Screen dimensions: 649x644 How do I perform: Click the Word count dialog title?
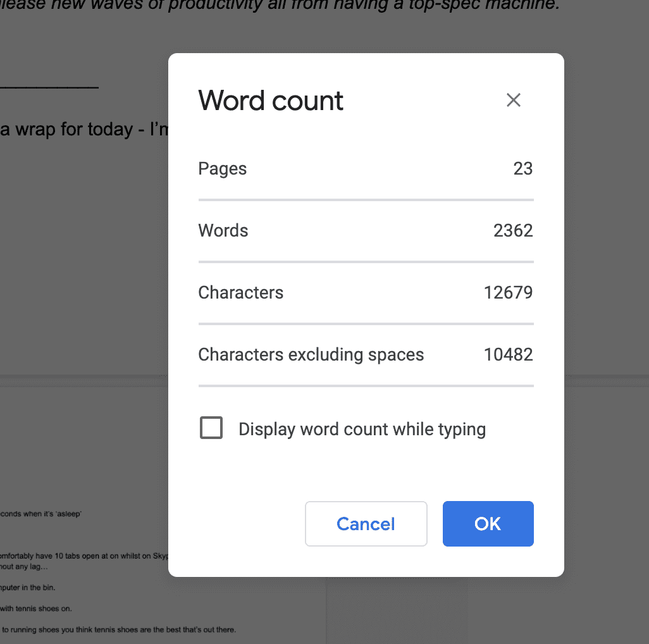(271, 101)
